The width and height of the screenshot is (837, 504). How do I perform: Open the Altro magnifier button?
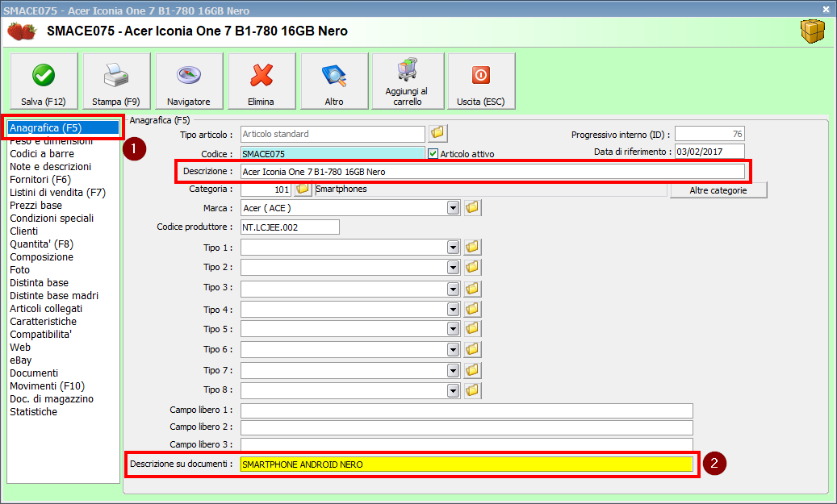(334, 81)
